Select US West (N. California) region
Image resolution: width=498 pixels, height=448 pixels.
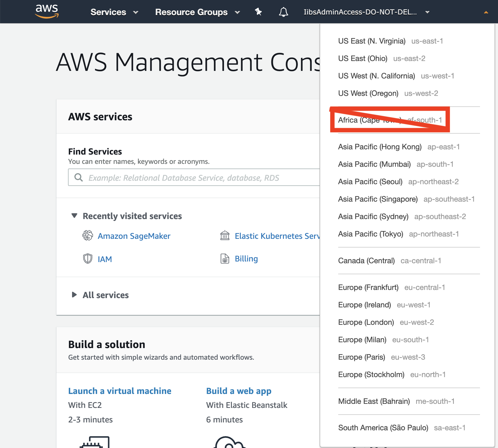[396, 76]
